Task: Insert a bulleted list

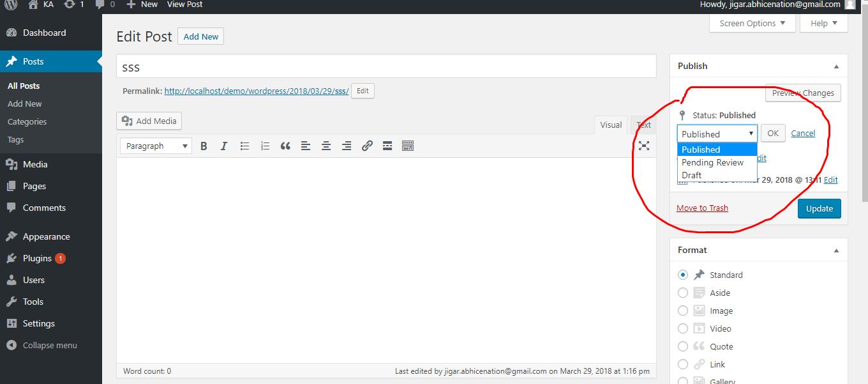Action: [244, 146]
